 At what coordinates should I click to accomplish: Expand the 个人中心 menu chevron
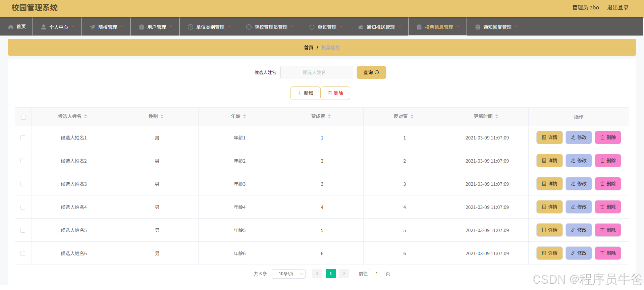coord(73,26)
